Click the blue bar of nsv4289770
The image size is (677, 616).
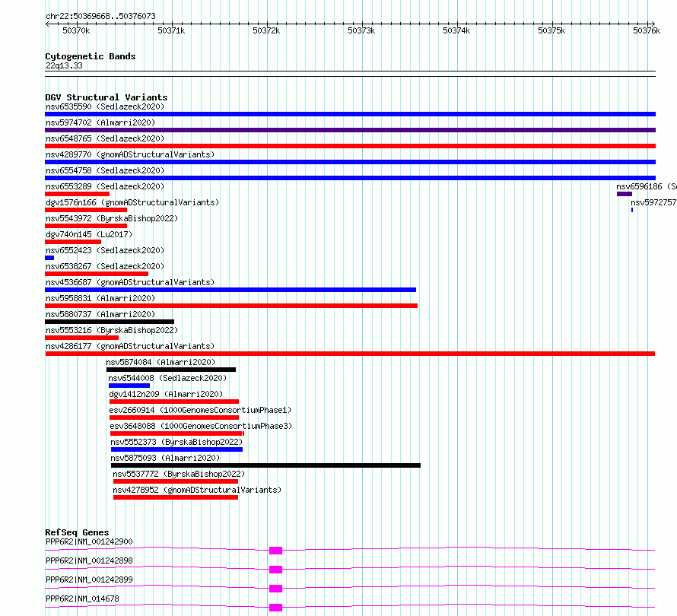tap(350, 162)
